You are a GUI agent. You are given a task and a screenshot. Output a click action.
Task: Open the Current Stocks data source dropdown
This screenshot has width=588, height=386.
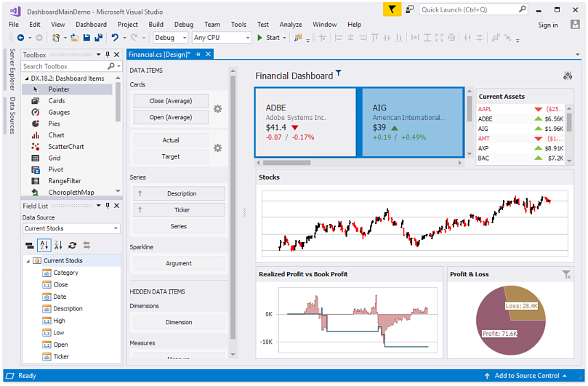pyautogui.click(x=116, y=228)
